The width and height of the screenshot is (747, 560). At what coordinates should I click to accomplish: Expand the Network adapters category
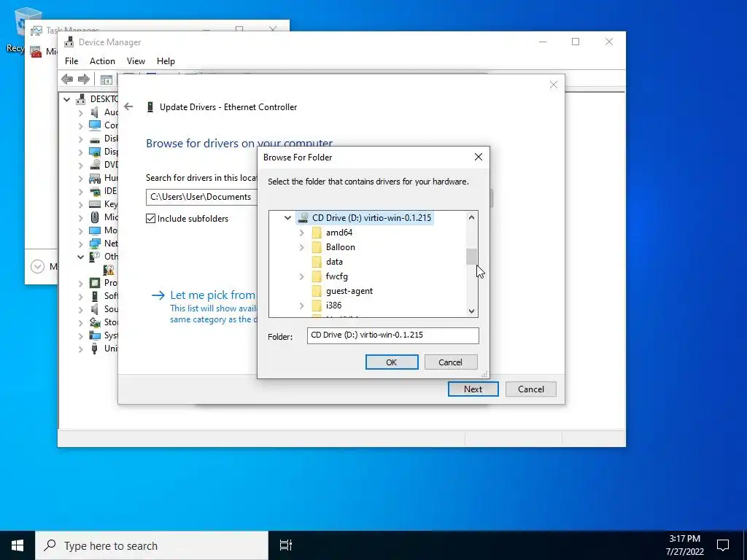[x=80, y=244]
